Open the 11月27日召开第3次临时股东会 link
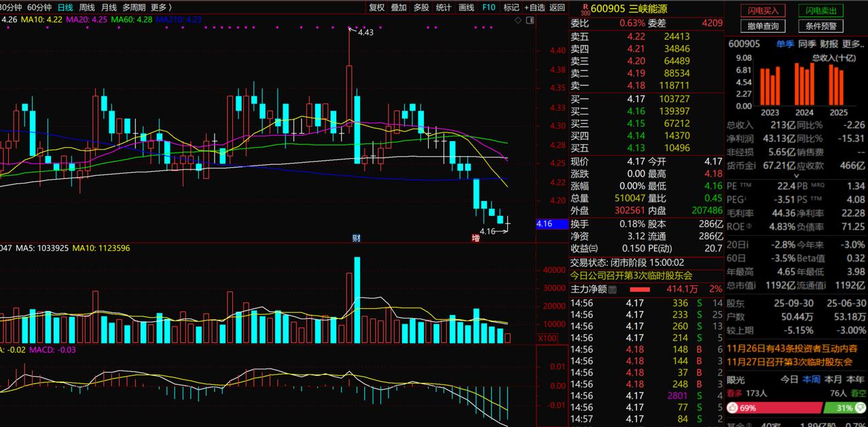868x427 pixels. [x=790, y=362]
